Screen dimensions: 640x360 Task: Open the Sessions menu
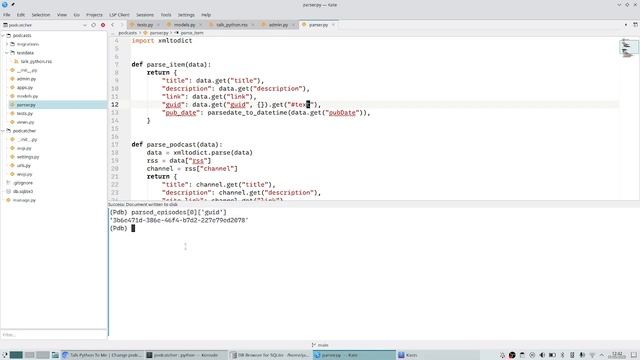pyautogui.click(x=145, y=15)
